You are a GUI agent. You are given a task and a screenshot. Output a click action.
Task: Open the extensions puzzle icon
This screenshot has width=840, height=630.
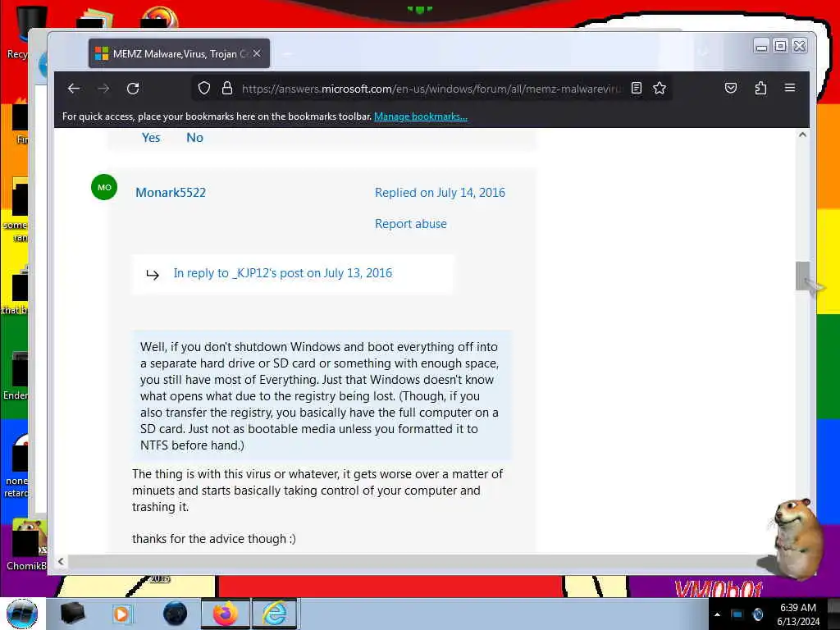[x=760, y=89]
